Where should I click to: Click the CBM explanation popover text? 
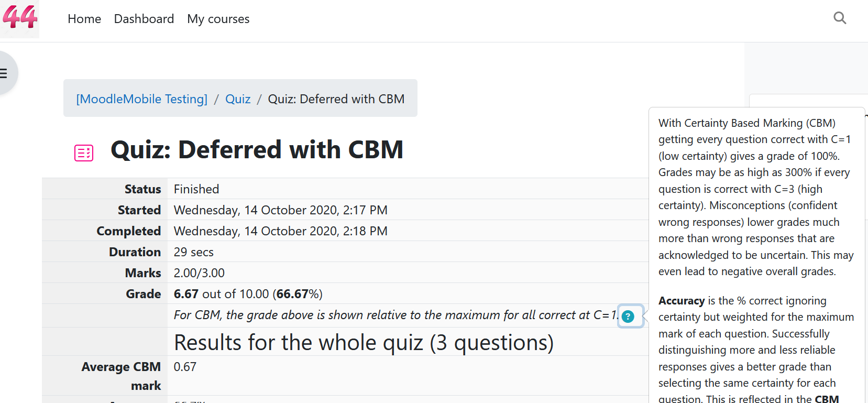[756, 197]
